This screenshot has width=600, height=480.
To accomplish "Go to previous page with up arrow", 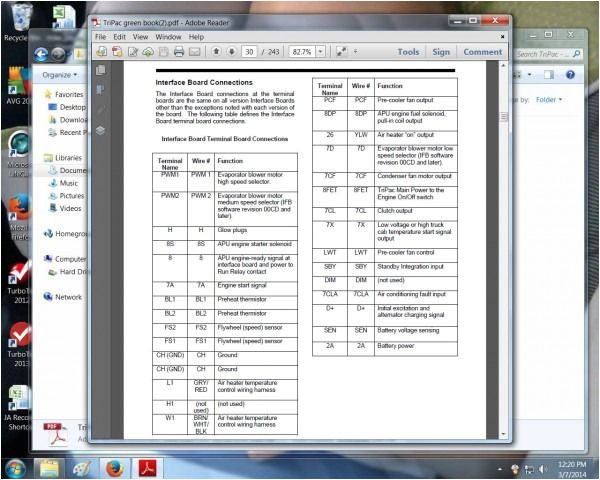I will pyautogui.click(x=214, y=52).
